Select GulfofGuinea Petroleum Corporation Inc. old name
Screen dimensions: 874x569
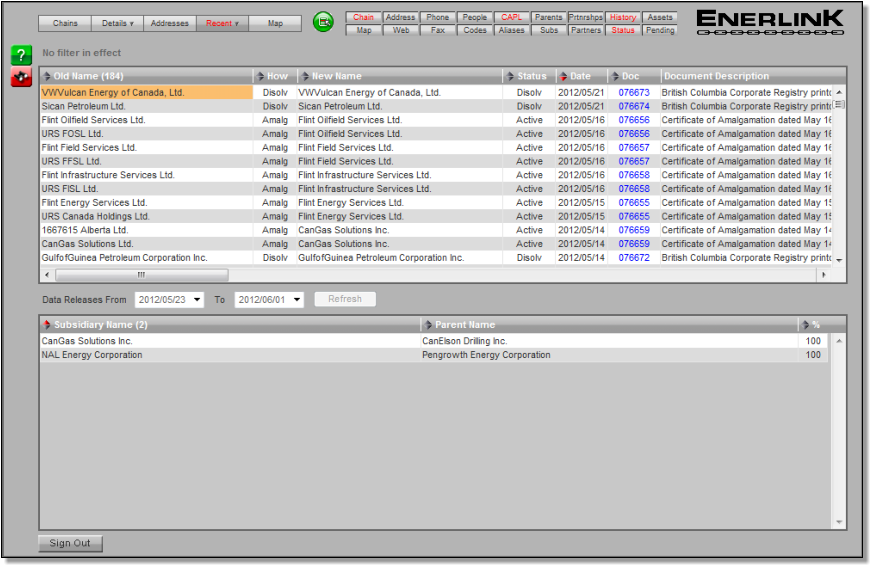(x=147, y=258)
